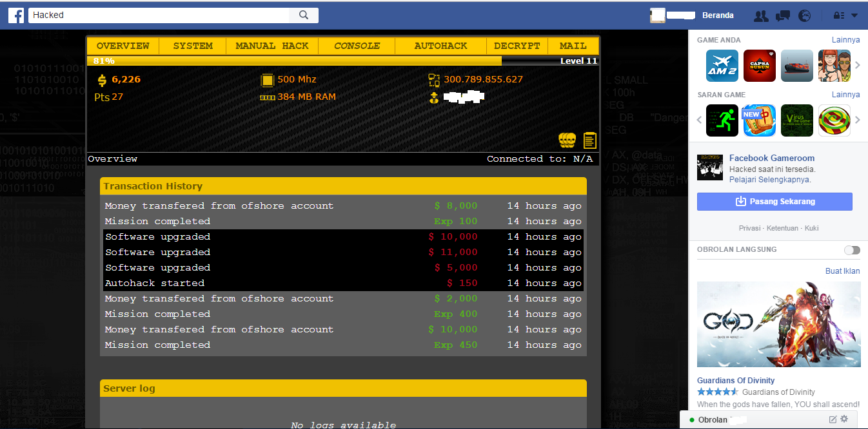Click the Server log header
Image resolution: width=868 pixels, height=429 pixels.
(x=343, y=388)
